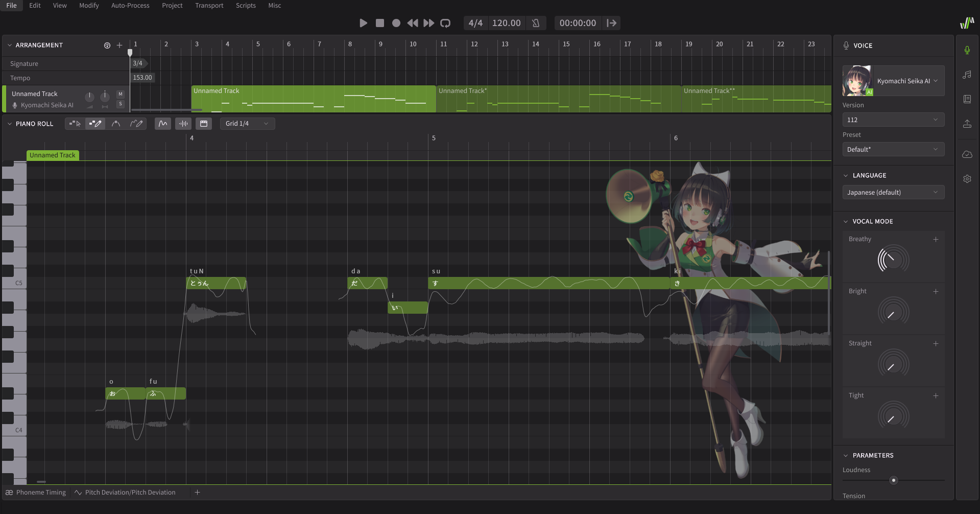Image resolution: width=980 pixels, height=514 pixels.
Task: Click the 4/4 time signature display
Action: (x=475, y=23)
